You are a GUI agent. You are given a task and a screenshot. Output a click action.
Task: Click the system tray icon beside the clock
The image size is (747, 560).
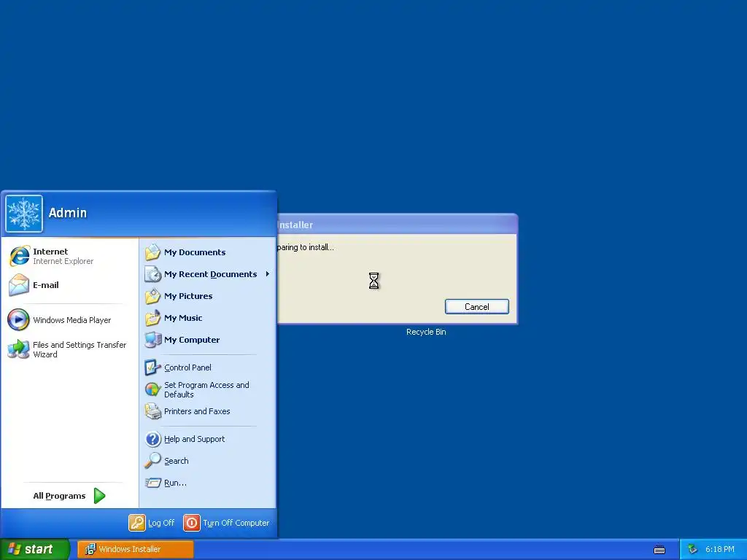point(692,549)
